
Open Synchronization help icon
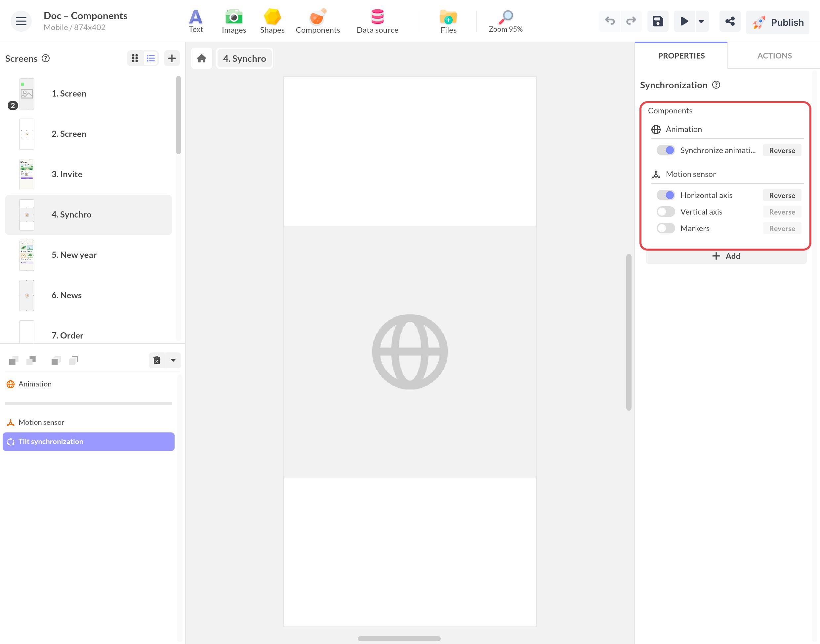(x=716, y=85)
